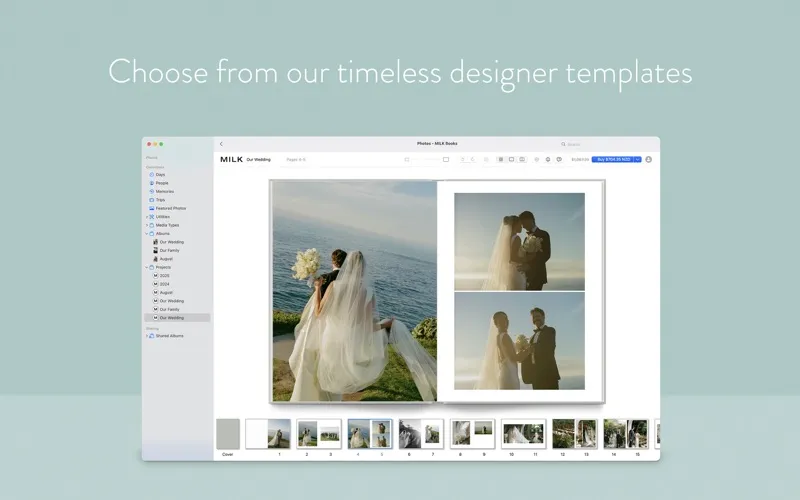Open the Our Wedding album under Albums
800x500 pixels.
pos(168,242)
